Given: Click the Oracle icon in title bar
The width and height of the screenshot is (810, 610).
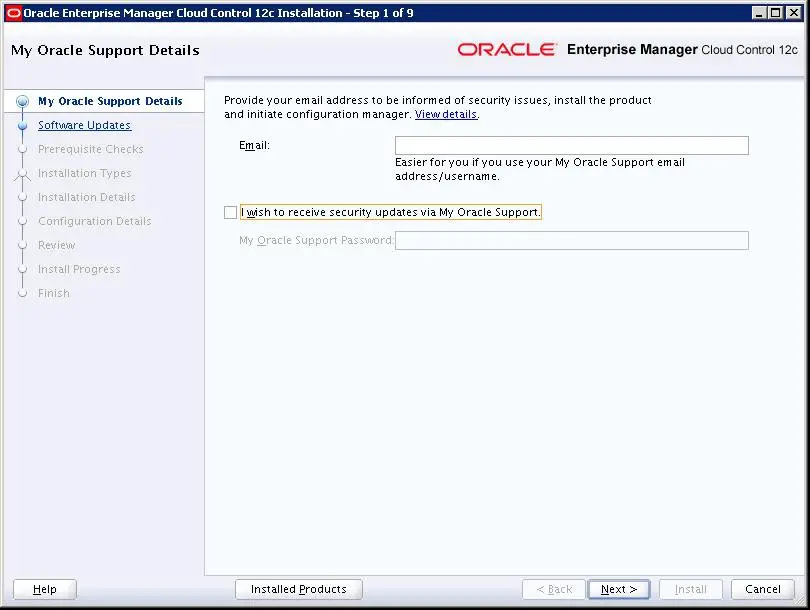Looking at the screenshot, I should (x=13, y=13).
